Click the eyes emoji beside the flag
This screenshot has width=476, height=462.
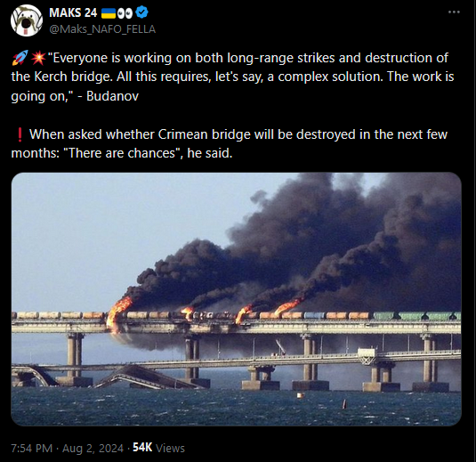(125, 12)
